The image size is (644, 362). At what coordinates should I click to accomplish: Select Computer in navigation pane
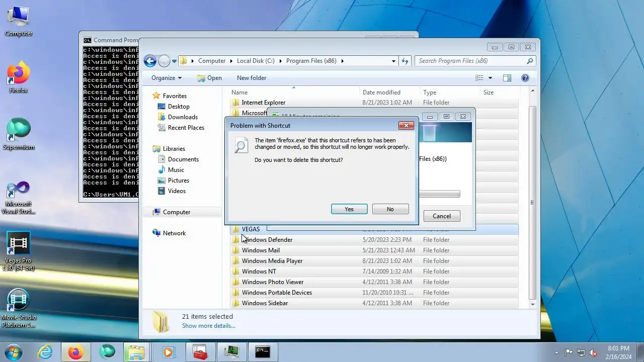point(177,212)
